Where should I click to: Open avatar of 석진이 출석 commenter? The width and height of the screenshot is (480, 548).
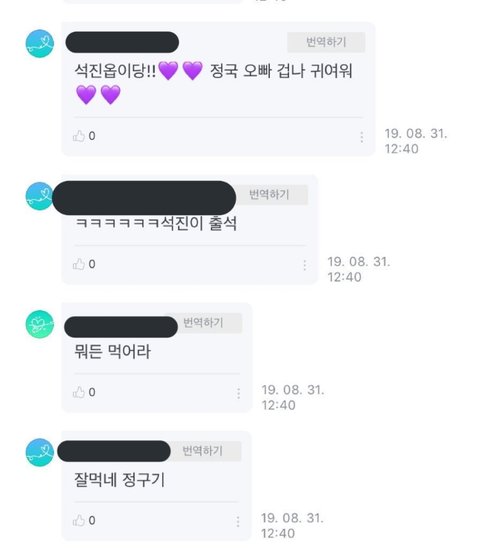tap(39, 196)
